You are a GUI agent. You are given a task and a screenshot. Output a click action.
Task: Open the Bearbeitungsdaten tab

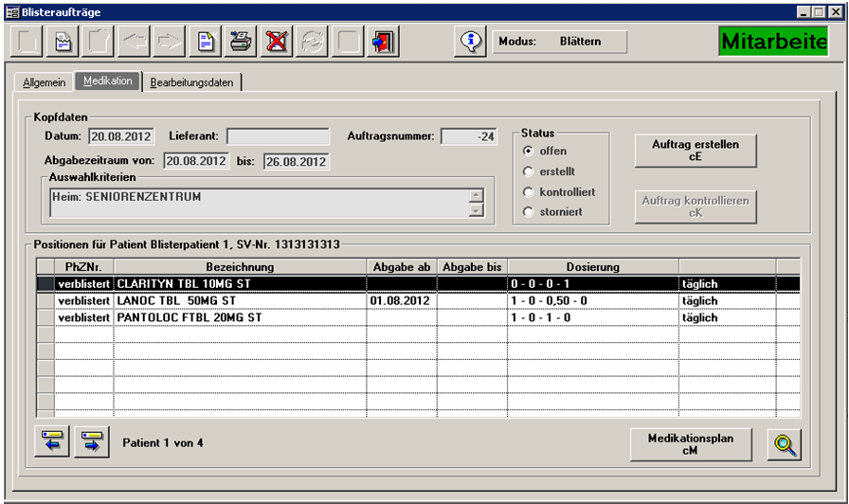click(192, 82)
